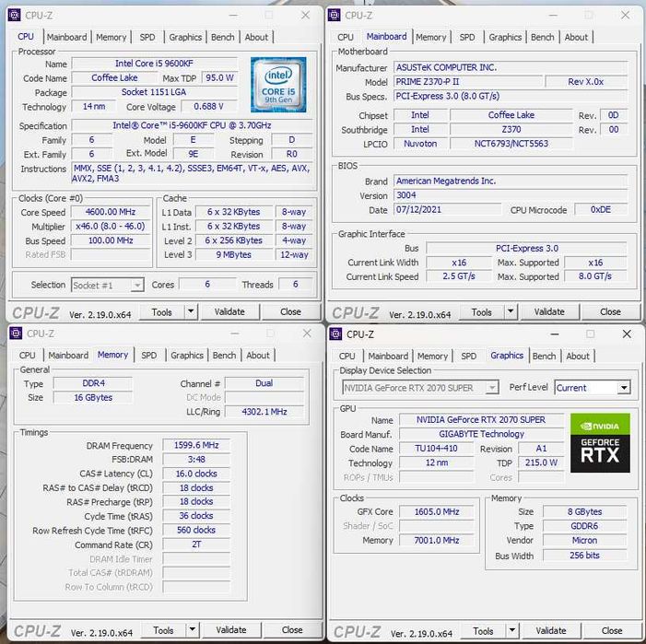The height and width of the screenshot is (644, 646).
Task: Click Multiplier value x46.0 (8.0 - 46.0)
Action: point(111,227)
